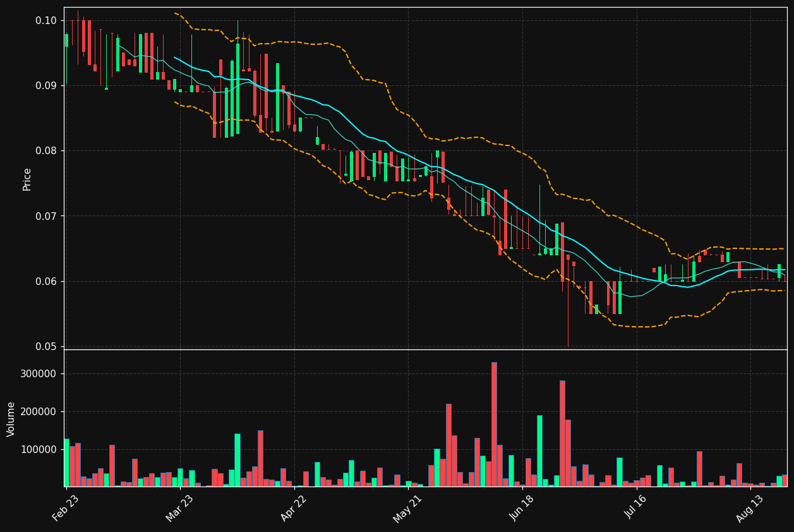Click the Volume axis title
Viewport: 794px width, 532px height.
click(11, 419)
